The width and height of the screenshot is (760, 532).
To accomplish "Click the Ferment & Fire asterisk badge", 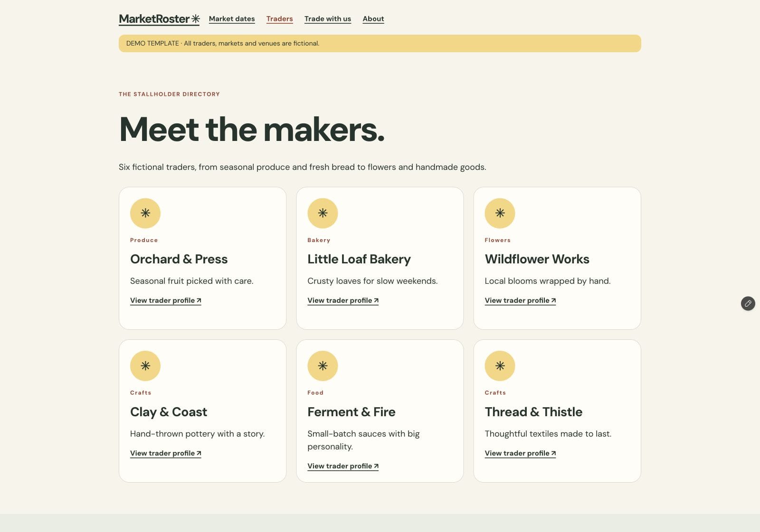I will click(x=323, y=366).
